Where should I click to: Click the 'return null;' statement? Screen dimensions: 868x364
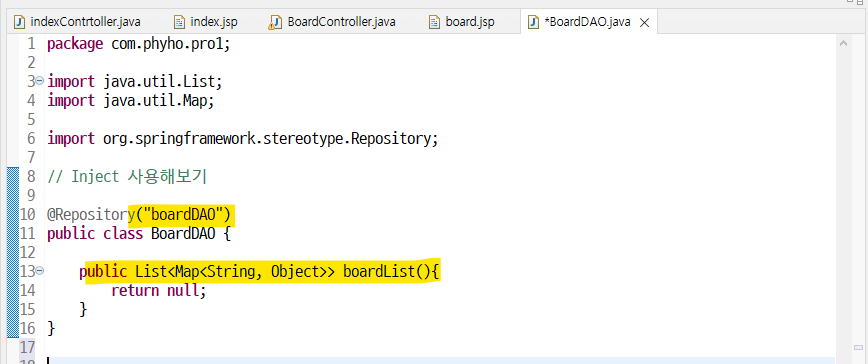tap(159, 290)
